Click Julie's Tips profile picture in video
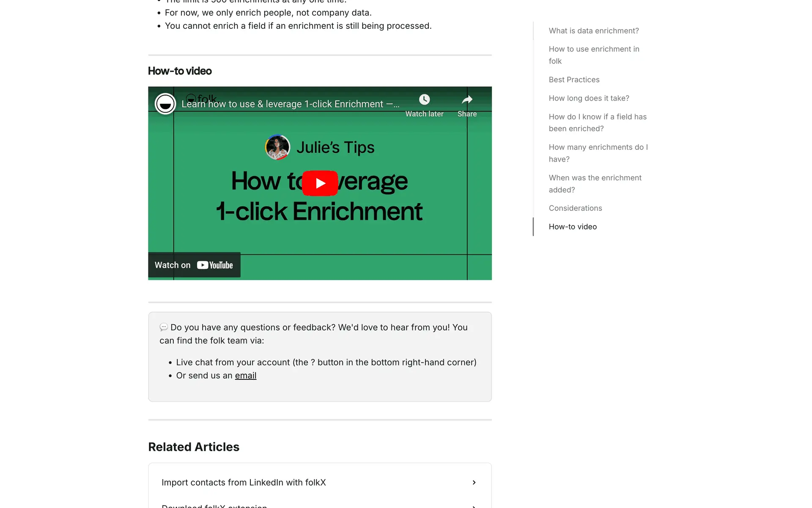This screenshot has width=812, height=508. pyautogui.click(x=277, y=147)
